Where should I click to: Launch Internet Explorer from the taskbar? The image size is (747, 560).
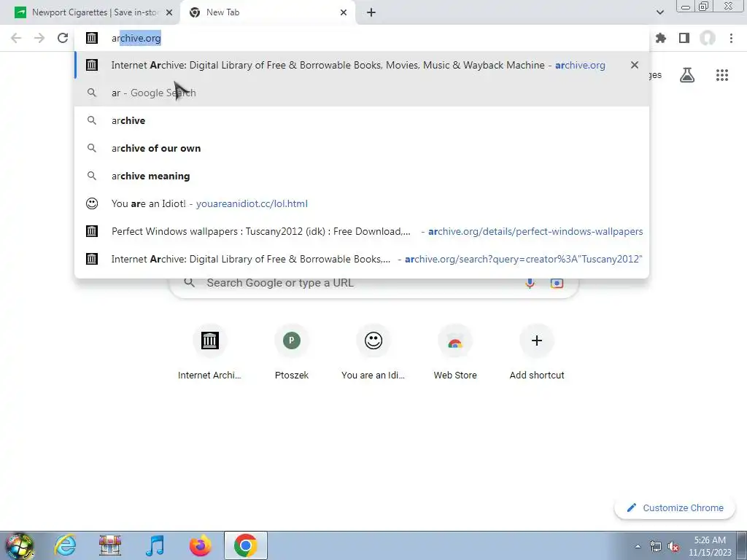65,545
